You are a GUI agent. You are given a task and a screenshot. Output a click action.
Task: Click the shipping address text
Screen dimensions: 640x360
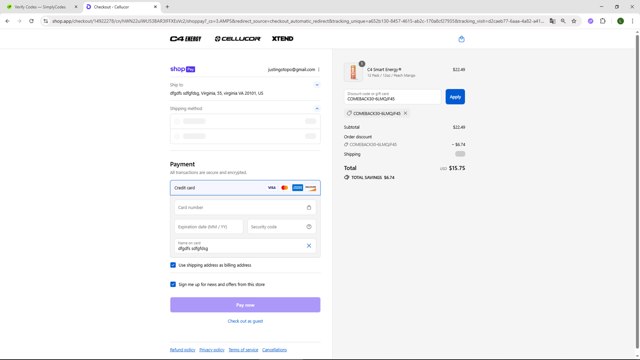point(216,93)
